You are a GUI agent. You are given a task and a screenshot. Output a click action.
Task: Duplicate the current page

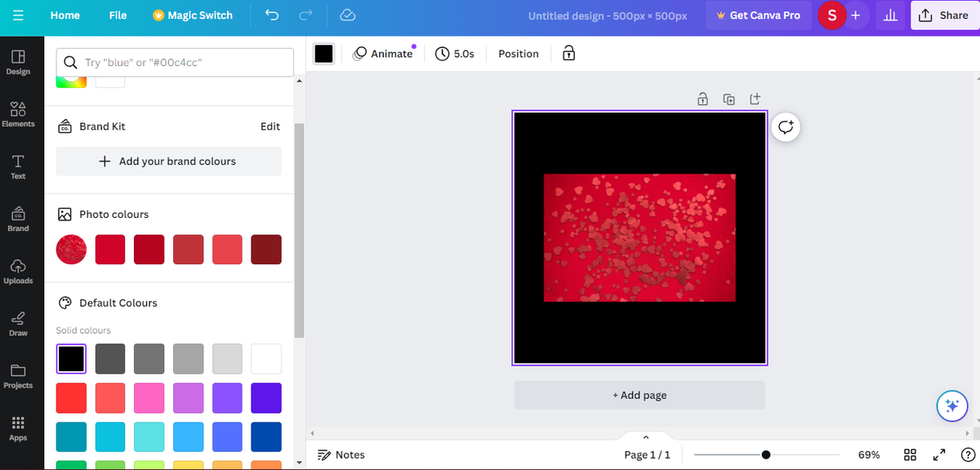728,98
